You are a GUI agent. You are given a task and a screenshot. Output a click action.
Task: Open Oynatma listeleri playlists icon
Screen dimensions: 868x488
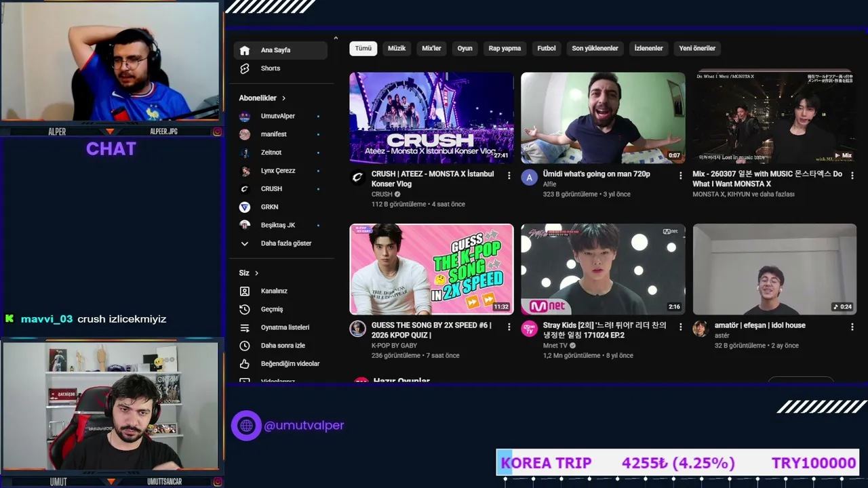click(x=245, y=327)
